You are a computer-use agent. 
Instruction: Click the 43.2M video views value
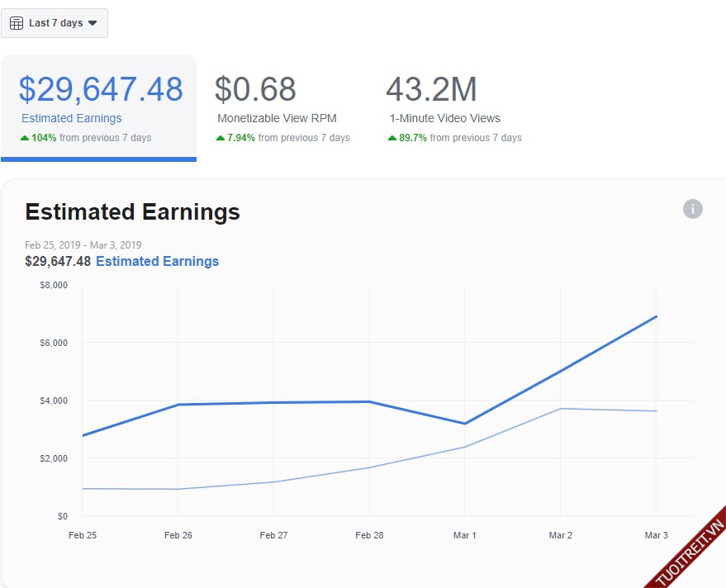(x=431, y=89)
